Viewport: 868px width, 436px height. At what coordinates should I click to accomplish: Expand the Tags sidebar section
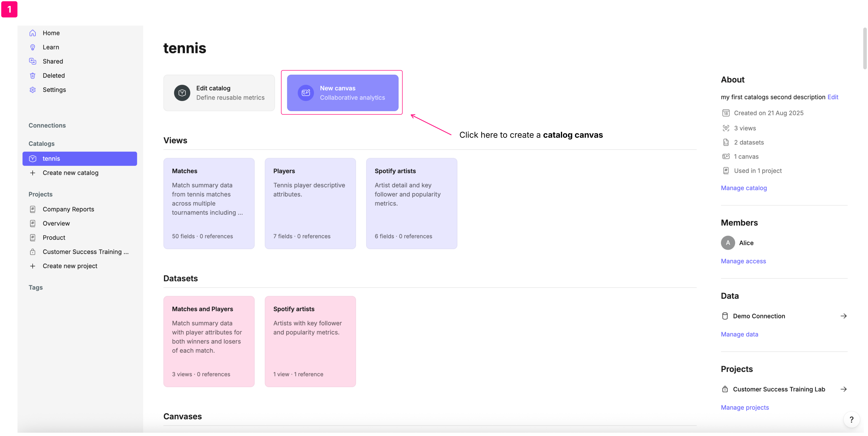[x=36, y=287]
